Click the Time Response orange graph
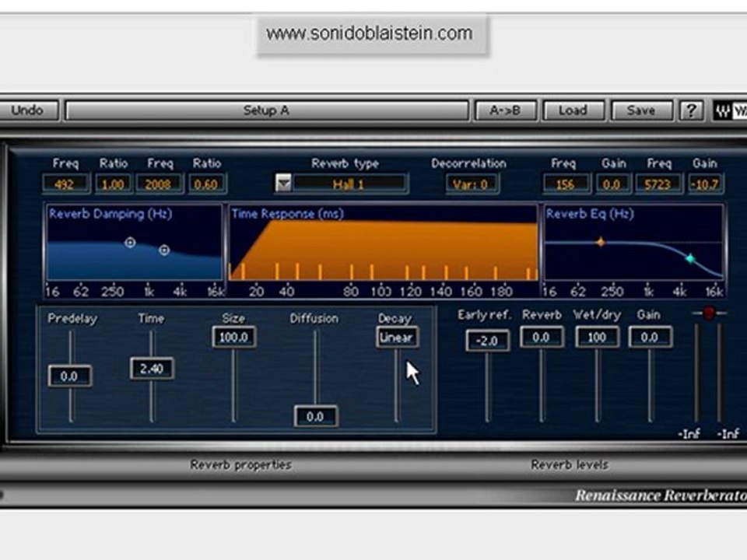The image size is (747, 560). coord(384,250)
